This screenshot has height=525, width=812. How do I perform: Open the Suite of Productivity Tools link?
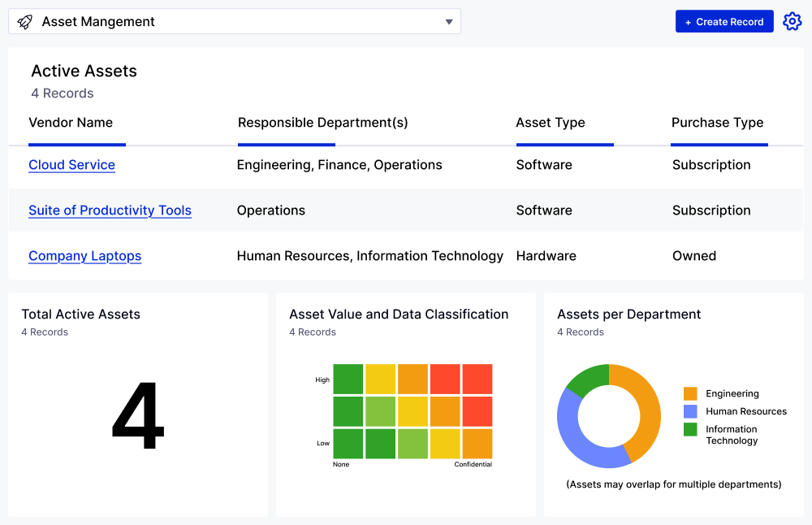[110, 210]
